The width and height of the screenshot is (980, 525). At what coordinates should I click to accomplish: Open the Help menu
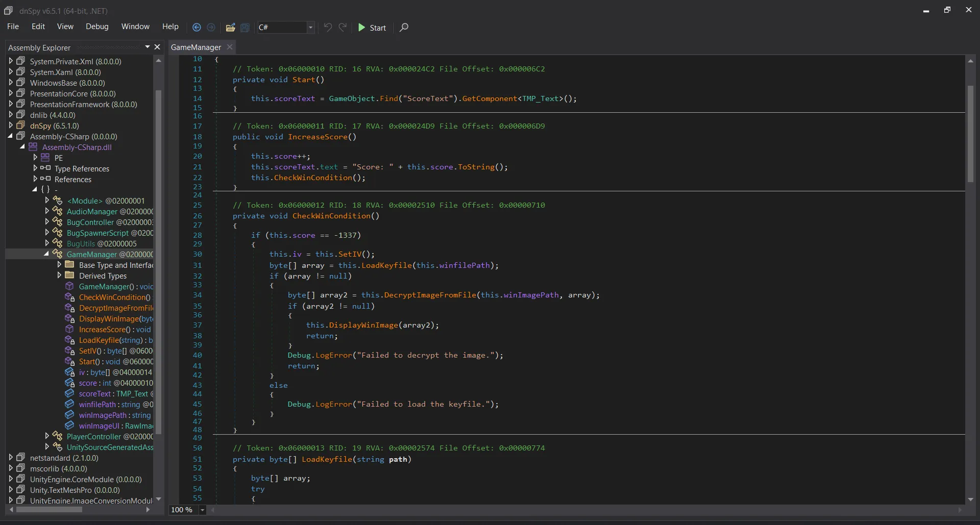170,27
